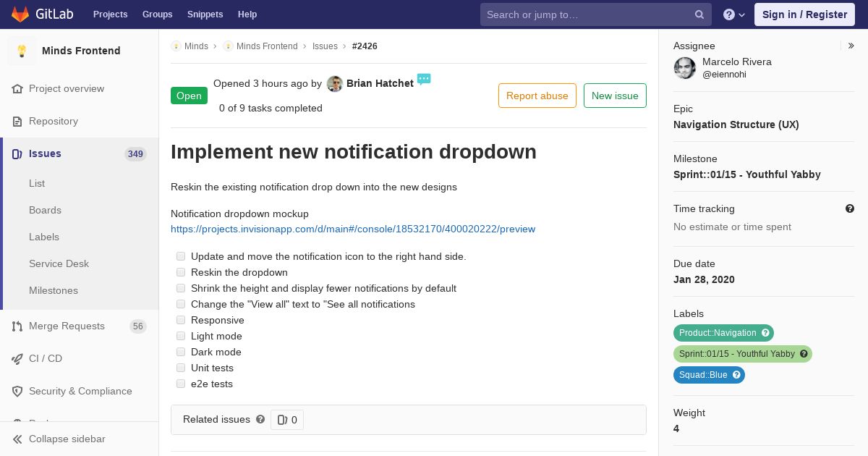Check 'Update and move the notification icon' task
Viewport: 868px width, 456px height.
click(181, 256)
